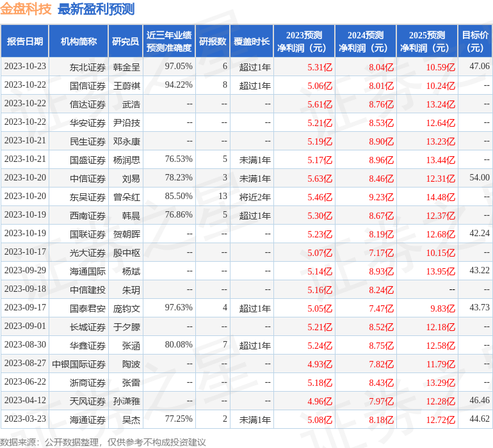Click analyst name 韩金呈
This screenshot has width=493, height=448.
click(x=126, y=67)
